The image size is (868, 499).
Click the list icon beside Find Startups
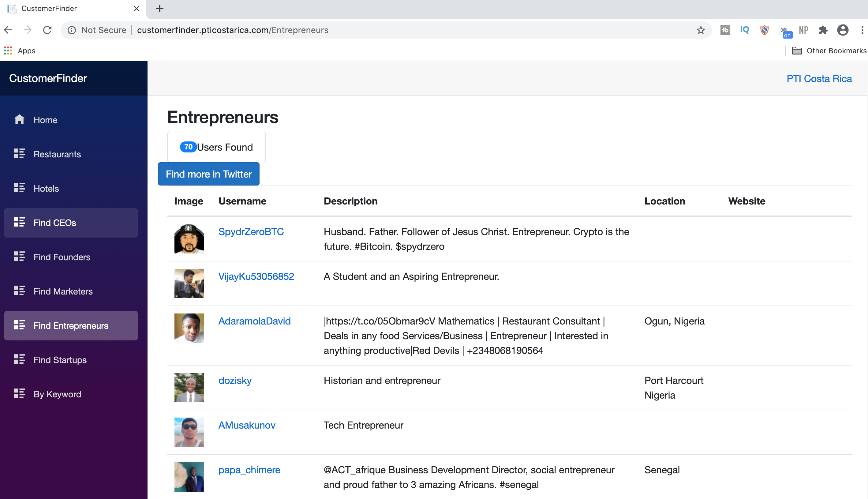19,359
